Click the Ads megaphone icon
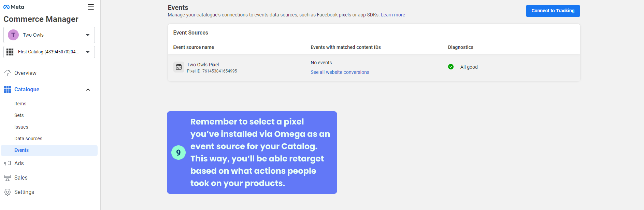 pos(8,163)
